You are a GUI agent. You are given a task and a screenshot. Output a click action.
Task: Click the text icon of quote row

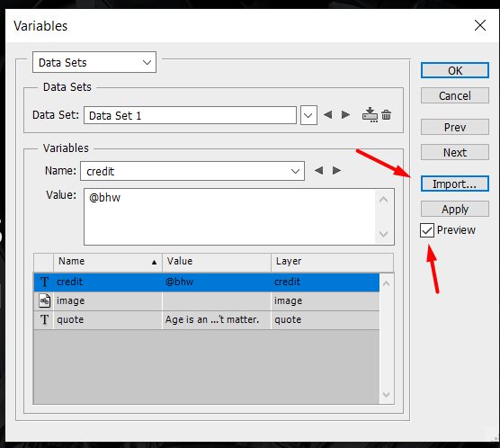click(x=44, y=319)
